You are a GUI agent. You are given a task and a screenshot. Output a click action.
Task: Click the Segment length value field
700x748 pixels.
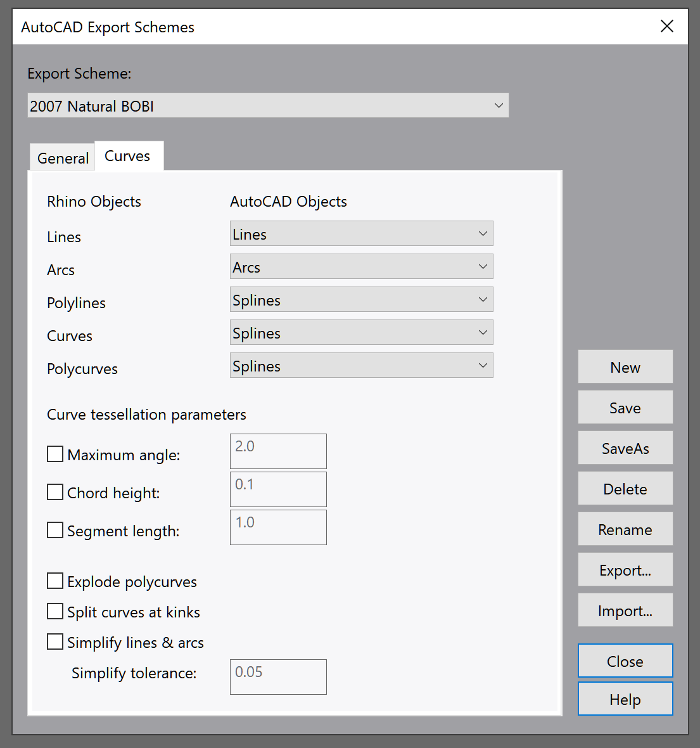[x=279, y=527]
